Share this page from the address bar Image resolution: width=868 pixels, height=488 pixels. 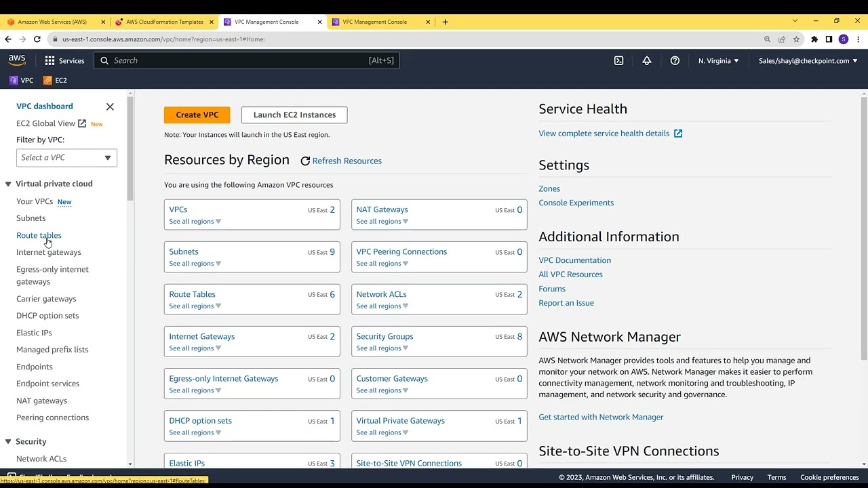[x=782, y=39]
